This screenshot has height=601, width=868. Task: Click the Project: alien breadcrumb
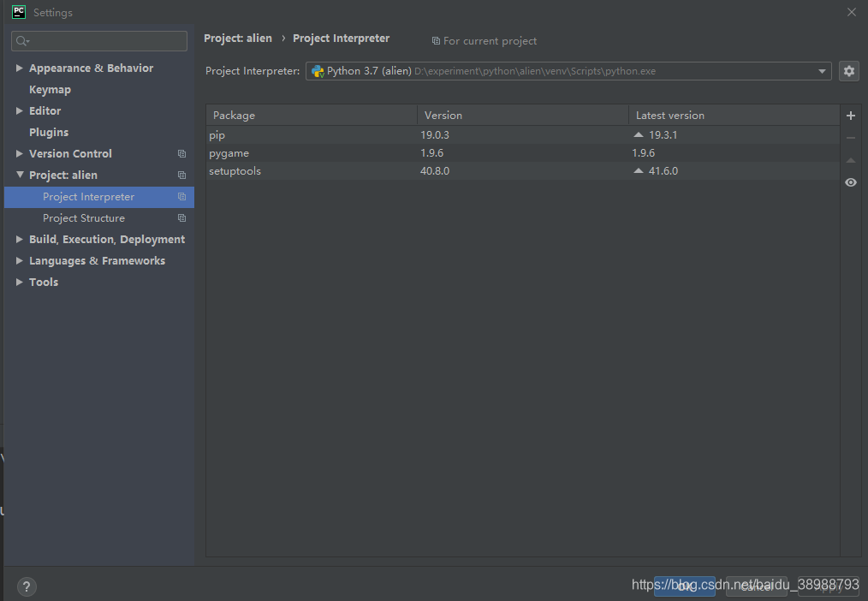[x=237, y=38]
